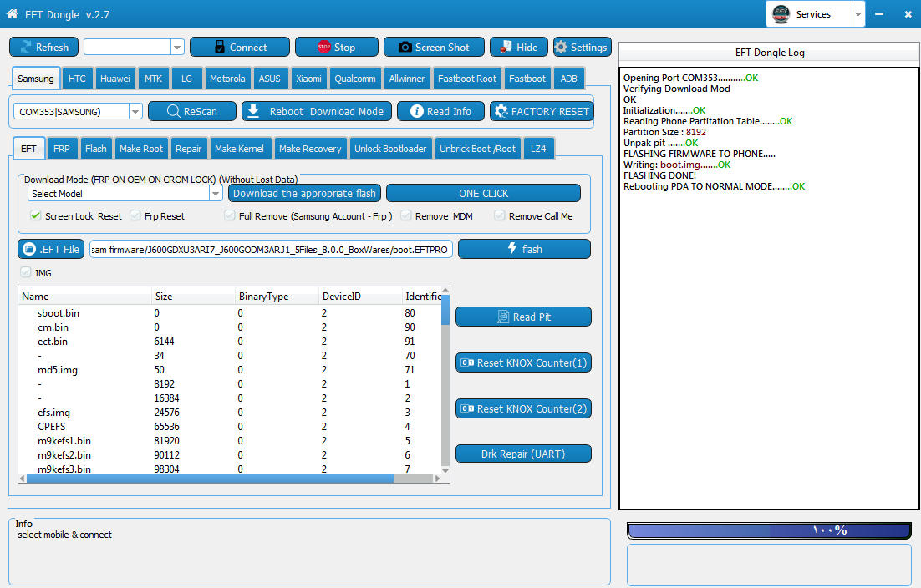Screen dimensions: 921x588
Task: Open the Make Root sub-tab
Action: [x=141, y=149]
